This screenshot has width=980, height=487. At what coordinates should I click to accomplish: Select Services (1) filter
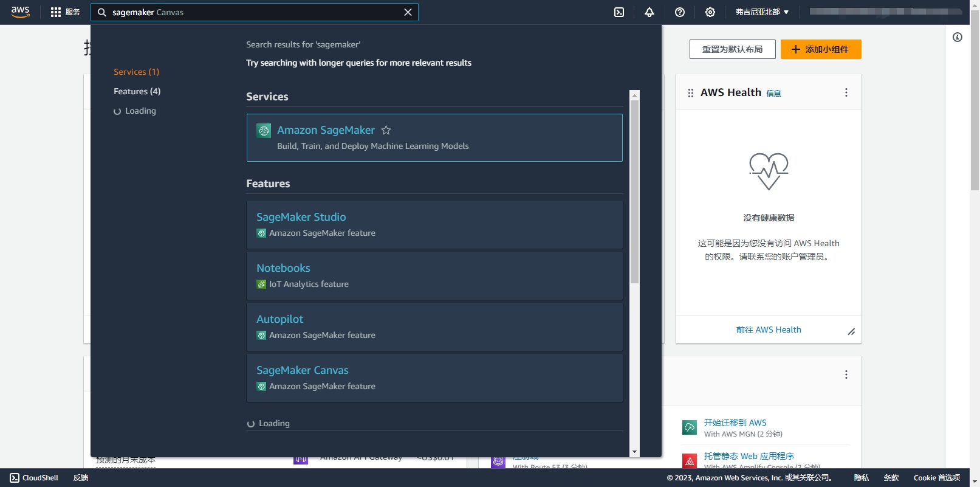136,72
